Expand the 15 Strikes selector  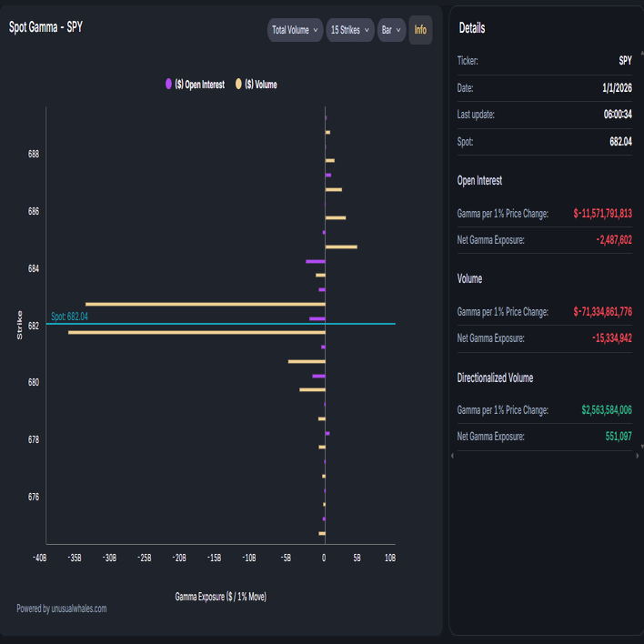(x=350, y=30)
